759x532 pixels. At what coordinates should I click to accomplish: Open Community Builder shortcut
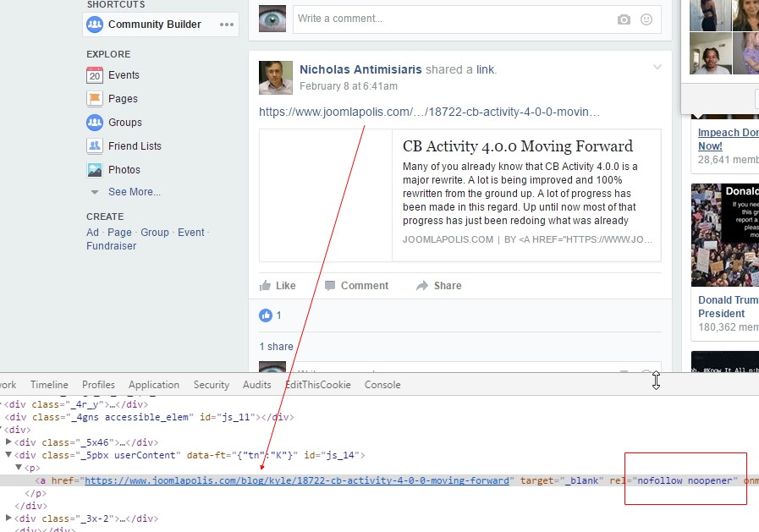tap(154, 25)
